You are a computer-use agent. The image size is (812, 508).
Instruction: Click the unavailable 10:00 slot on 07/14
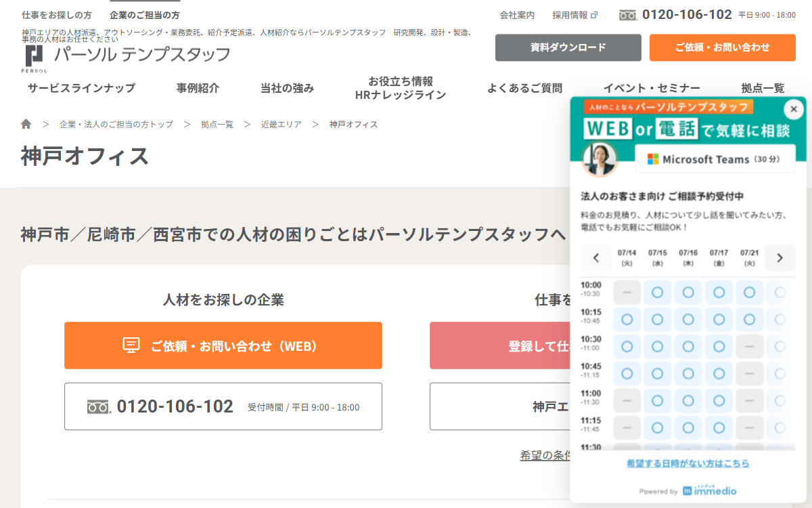(627, 293)
